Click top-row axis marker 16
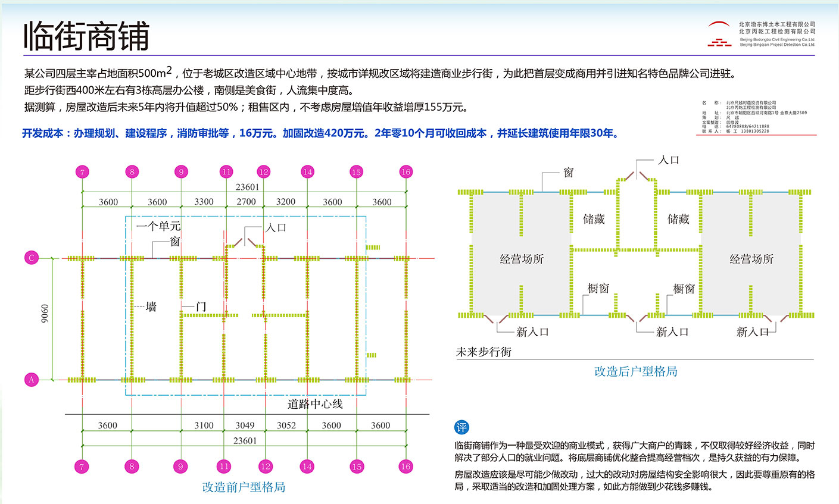 (406, 172)
